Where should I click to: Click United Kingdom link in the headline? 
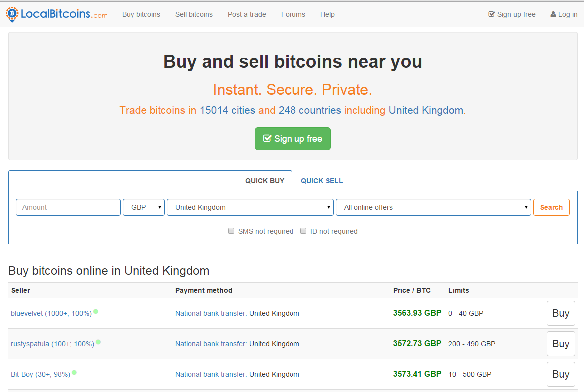426,111
